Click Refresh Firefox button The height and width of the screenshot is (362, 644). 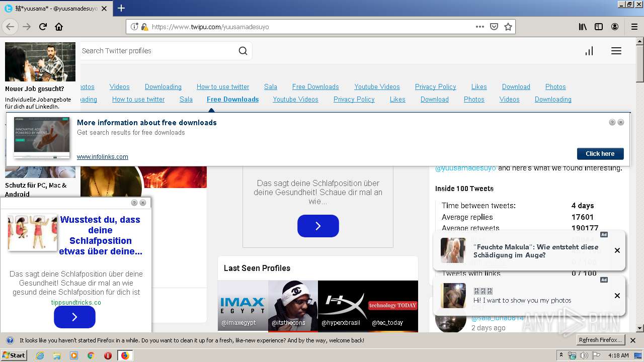click(x=600, y=340)
